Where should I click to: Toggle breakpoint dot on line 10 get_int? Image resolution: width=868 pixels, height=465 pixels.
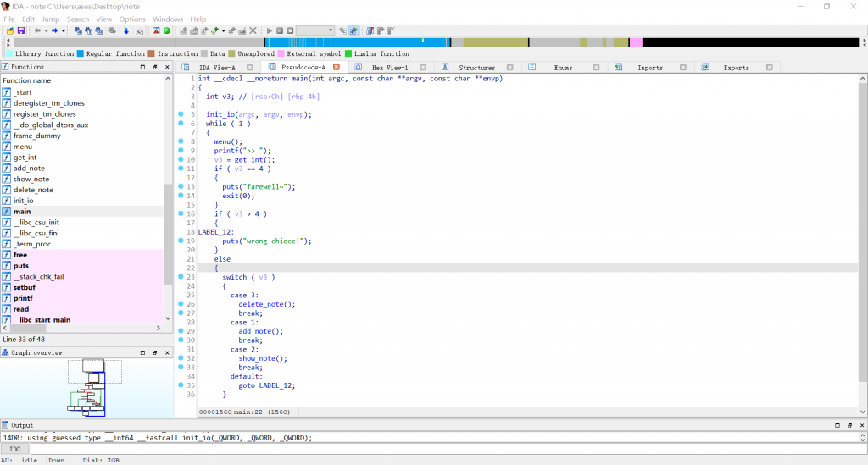[181, 159]
